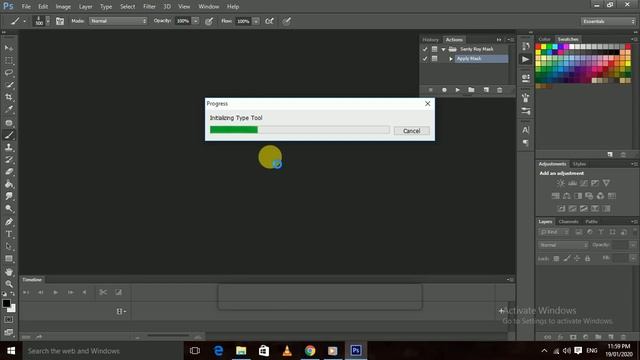Select the Pen tool
This screenshot has width=640, height=360.
pyautogui.click(x=9, y=222)
